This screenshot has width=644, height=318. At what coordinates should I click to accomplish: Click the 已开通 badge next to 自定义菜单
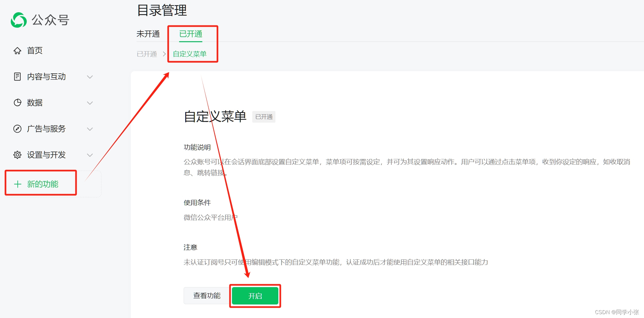point(264,117)
